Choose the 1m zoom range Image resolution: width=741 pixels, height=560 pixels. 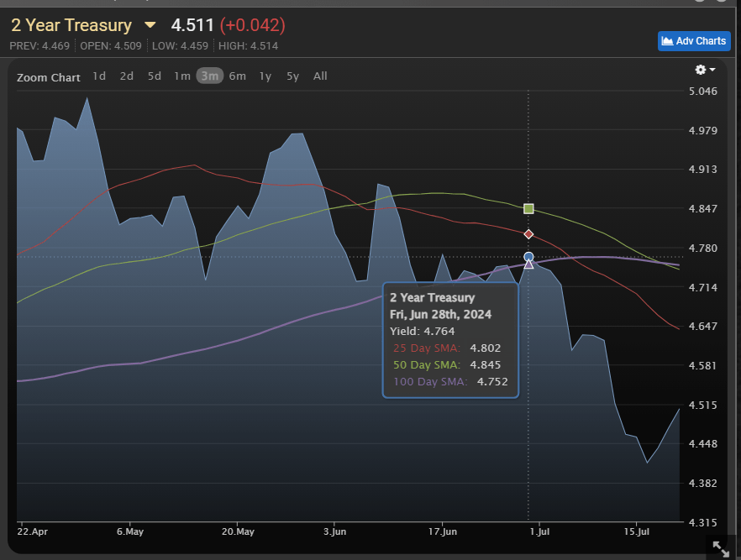click(181, 76)
